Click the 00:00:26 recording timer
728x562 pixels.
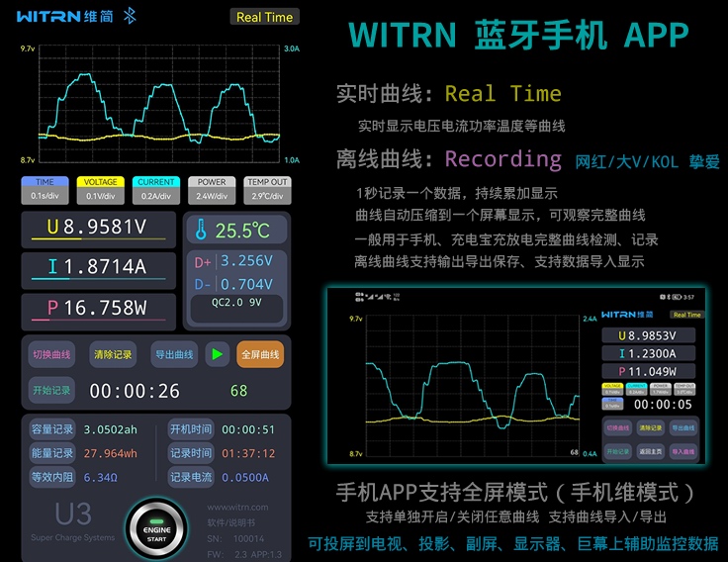point(135,391)
